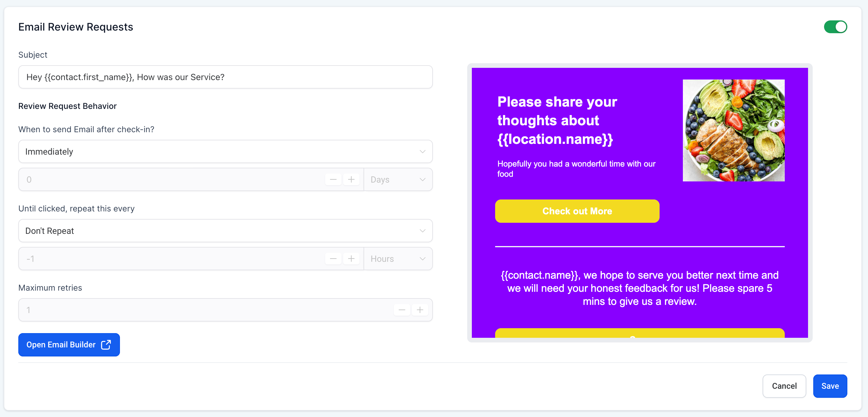Viewport: 868px width, 417px height.
Task: Open the 'Don't Repeat' frequency dropdown
Action: [x=225, y=231]
